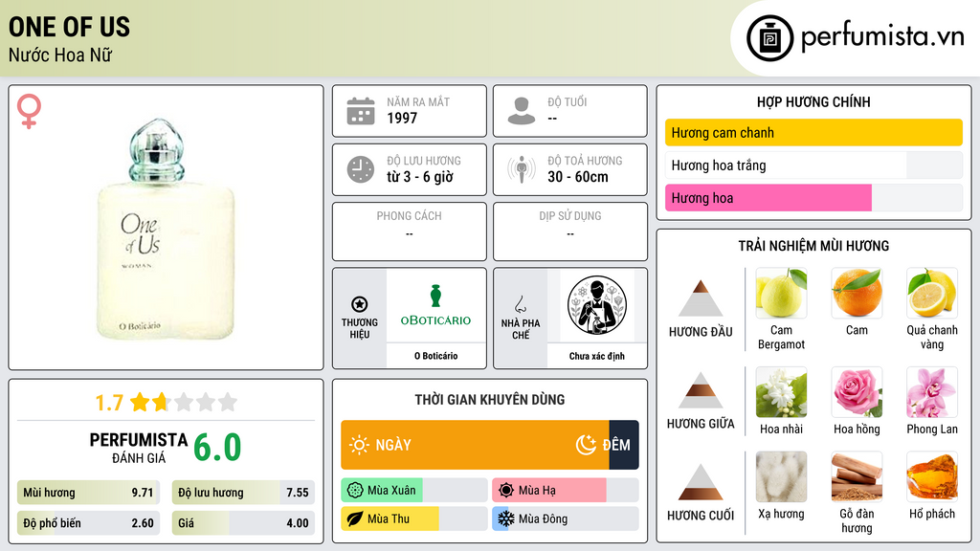
Task: Select the Xạ hương musk image
Action: 781,477
